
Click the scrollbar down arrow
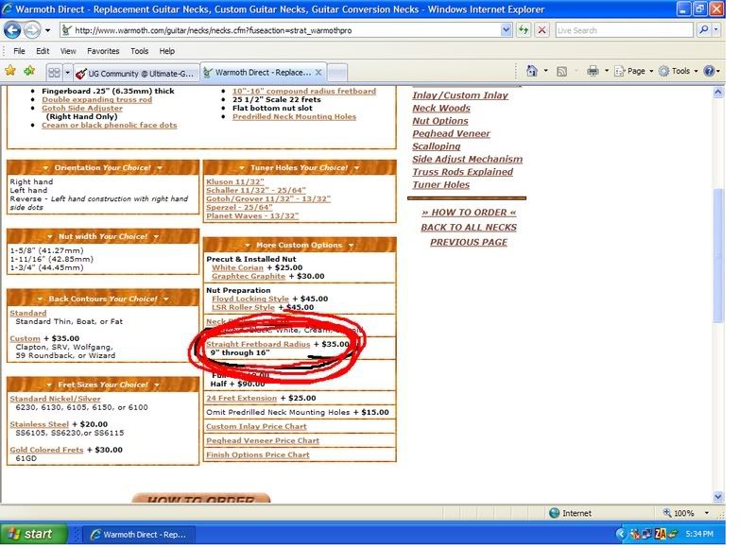[x=718, y=497]
